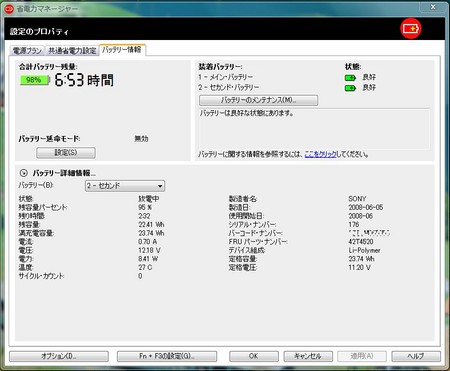This screenshot has height=371, width=450.
Task: Click the キャンセル button
Action: point(308,356)
